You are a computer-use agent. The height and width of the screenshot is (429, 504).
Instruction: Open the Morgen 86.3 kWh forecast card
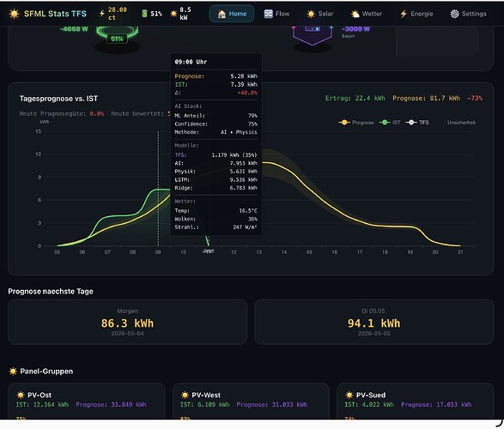[x=128, y=322]
